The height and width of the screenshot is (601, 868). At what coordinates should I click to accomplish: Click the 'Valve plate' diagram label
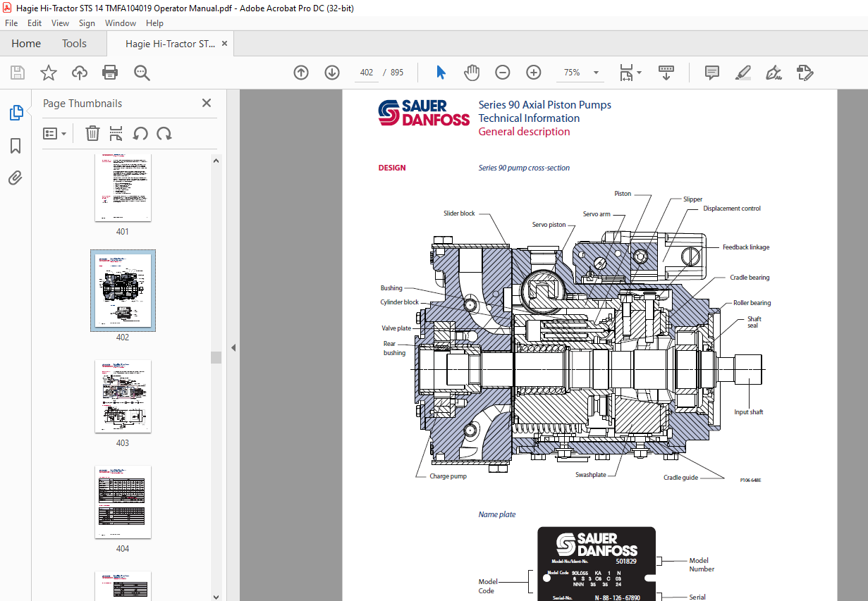click(x=396, y=328)
